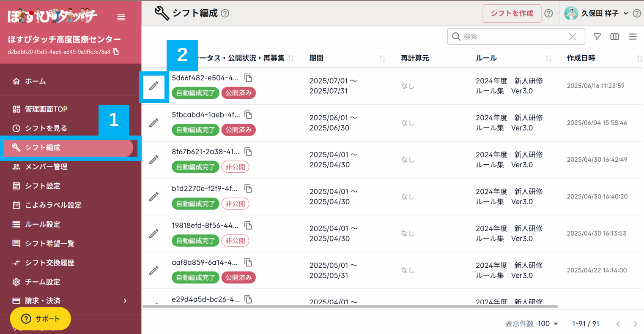Open the table density menu icon
The image size is (644, 334).
(633, 37)
